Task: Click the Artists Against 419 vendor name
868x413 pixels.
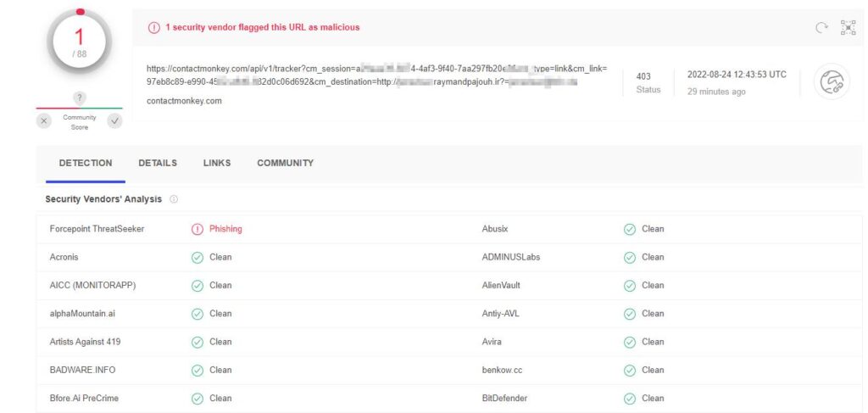Action: [x=85, y=342]
